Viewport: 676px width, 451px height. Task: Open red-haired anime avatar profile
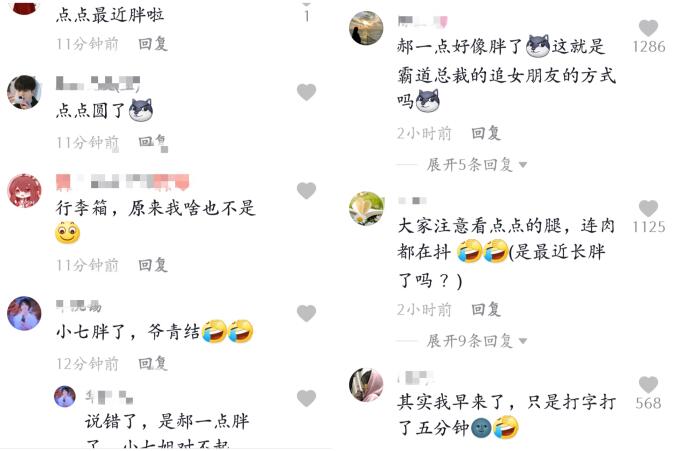[24, 191]
